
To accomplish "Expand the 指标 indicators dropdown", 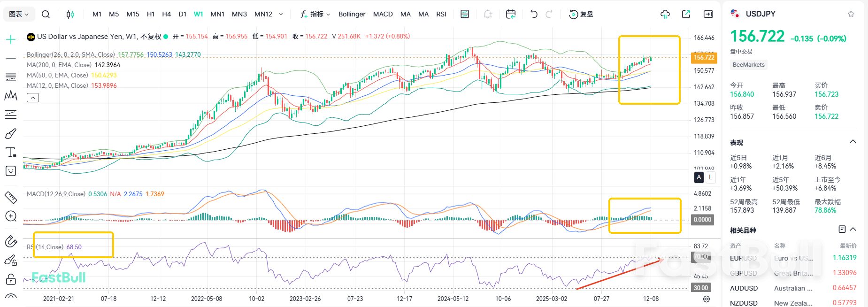I will [315, 14].
